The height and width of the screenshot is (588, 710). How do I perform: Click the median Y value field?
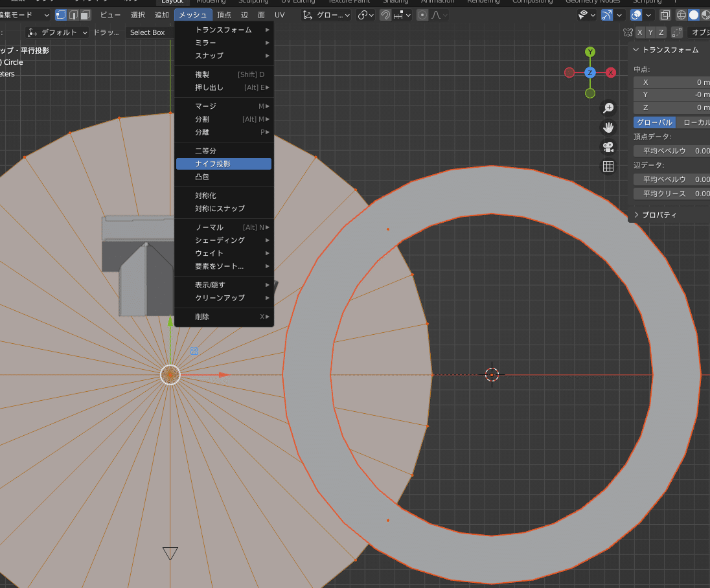[672, 95]
